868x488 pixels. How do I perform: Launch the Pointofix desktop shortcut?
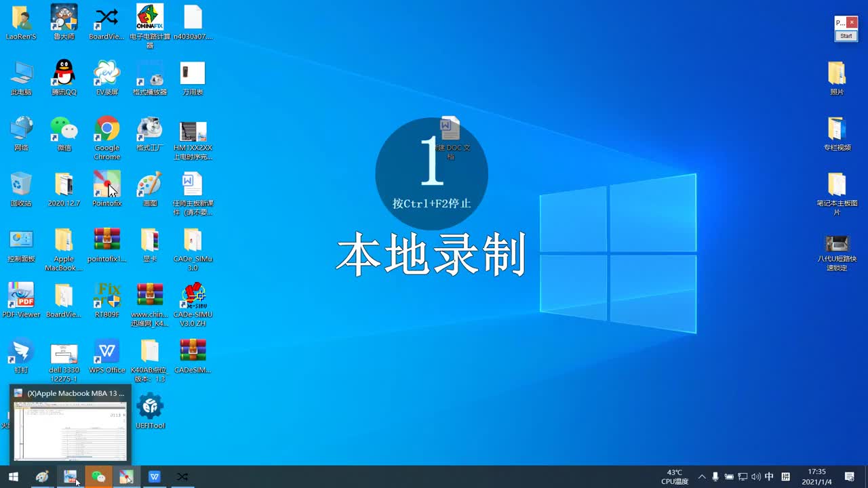click(106, 189)
